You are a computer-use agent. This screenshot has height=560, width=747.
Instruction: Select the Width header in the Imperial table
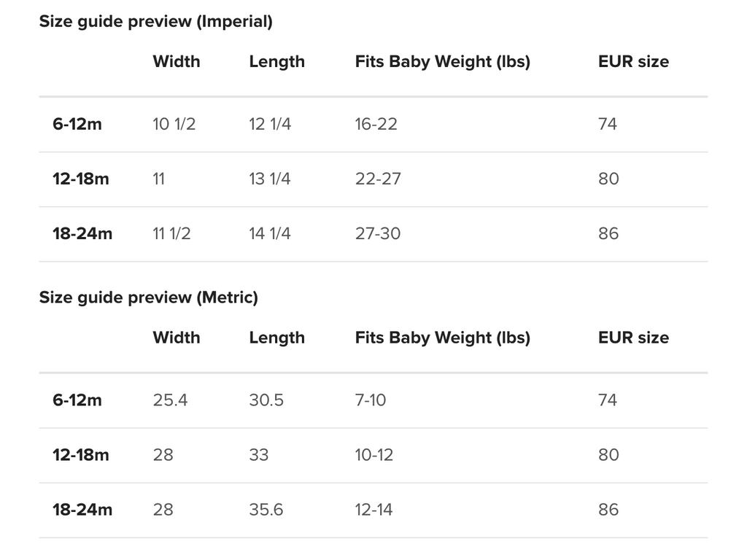tap(177, 62)
